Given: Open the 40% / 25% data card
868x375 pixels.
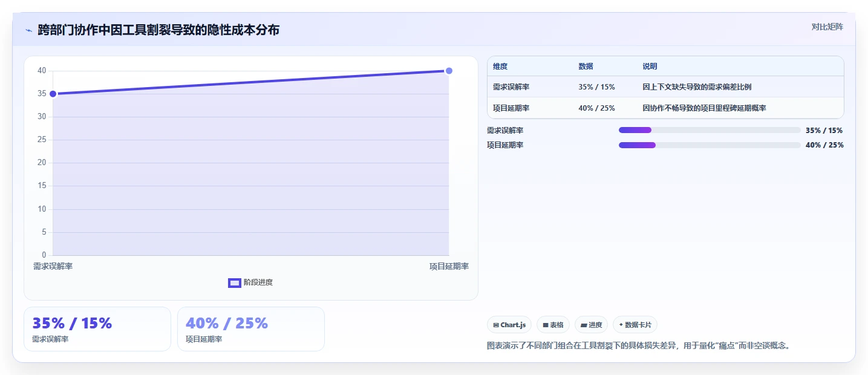Looking at the screenshot, I should point(251,329).
